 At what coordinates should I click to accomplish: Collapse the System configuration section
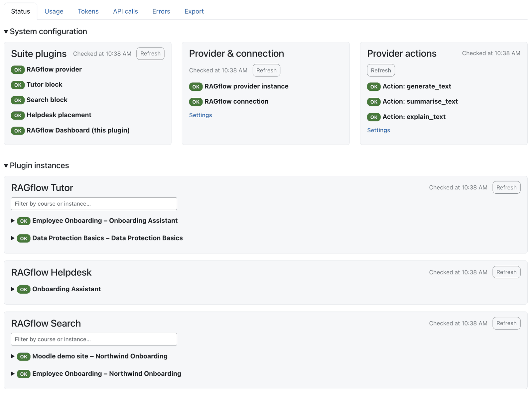pos(46,32)
